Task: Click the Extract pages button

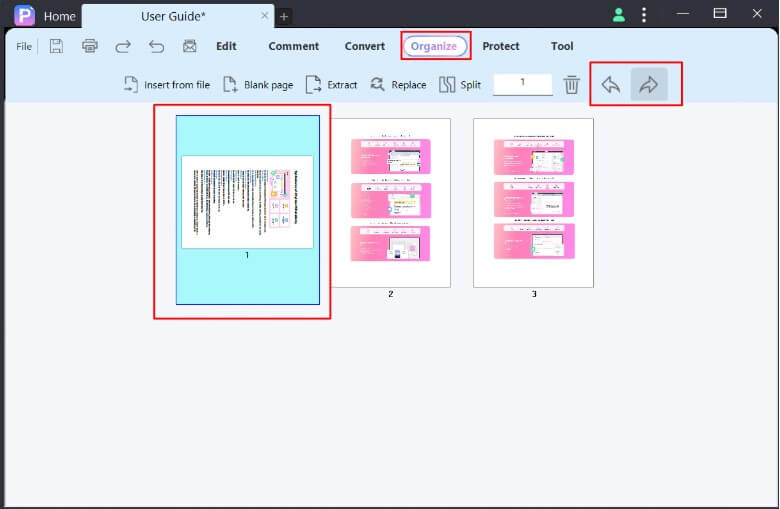Action: (x=331, y=85)
